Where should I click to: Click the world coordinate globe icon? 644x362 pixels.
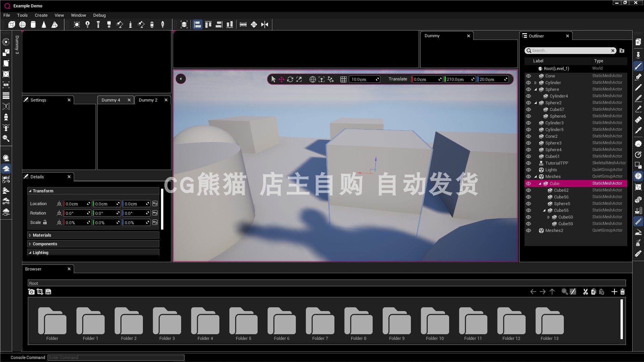[x=312, y=79]
